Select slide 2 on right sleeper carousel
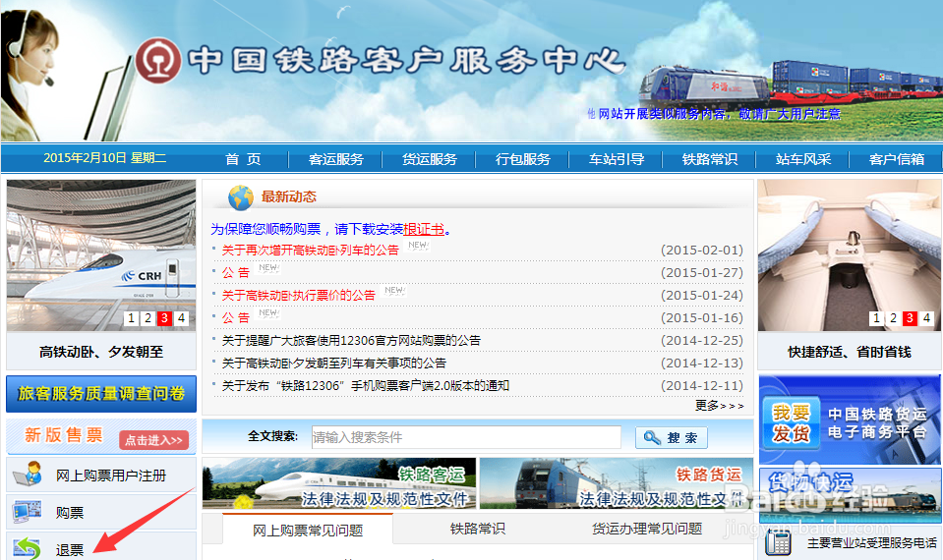The image size is (943, 560). point(893,318)
